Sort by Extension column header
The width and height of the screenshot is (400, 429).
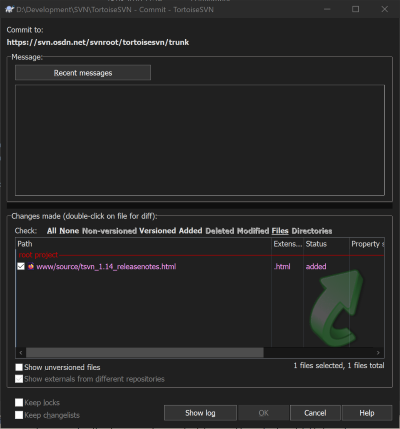coord(287,244)
